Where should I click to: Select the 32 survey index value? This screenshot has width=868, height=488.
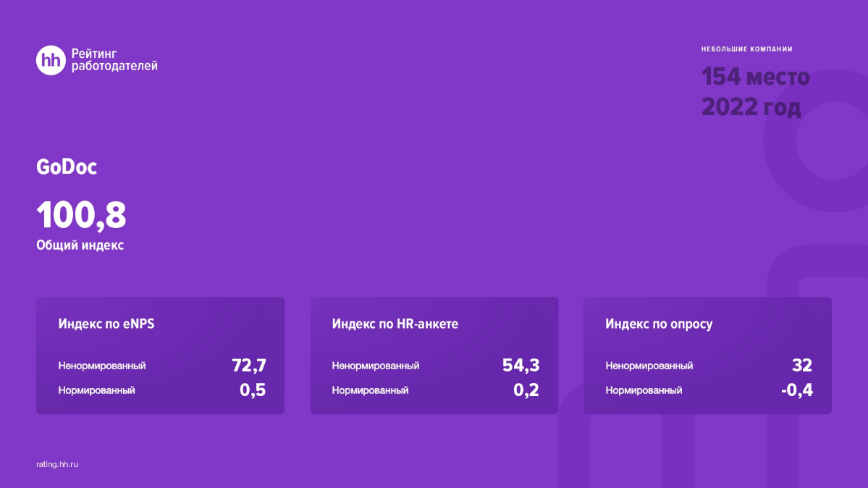pos(802,366)
